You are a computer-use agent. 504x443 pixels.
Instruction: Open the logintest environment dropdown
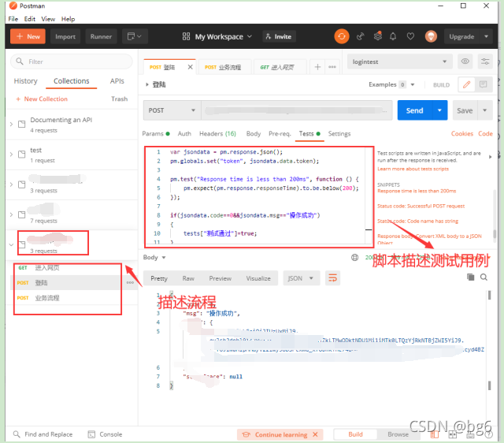click(x=399, y=61)
